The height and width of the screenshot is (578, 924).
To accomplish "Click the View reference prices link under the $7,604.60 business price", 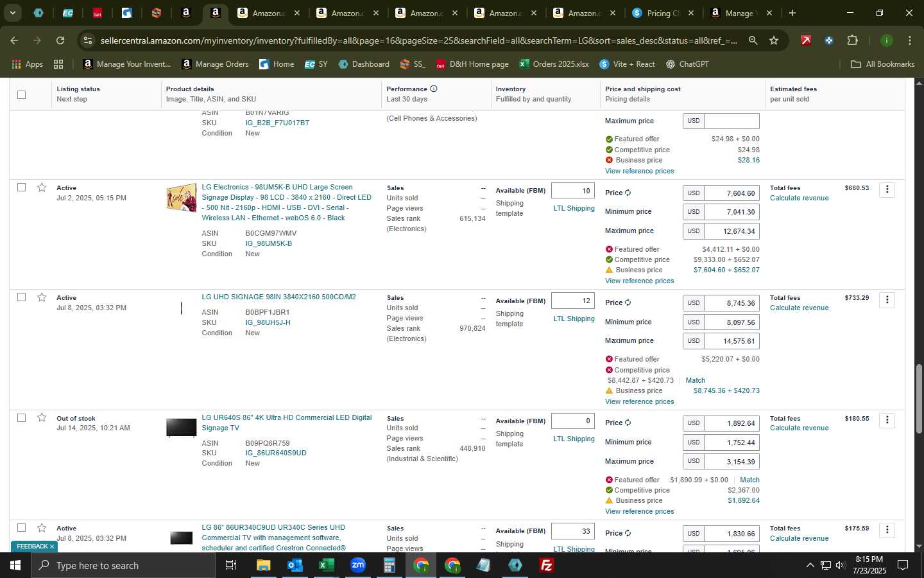I will 639,281.
